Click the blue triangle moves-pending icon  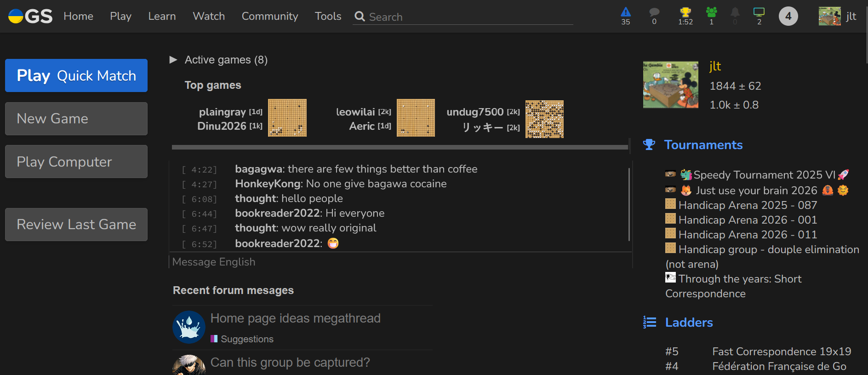click(x=626, y=12)
